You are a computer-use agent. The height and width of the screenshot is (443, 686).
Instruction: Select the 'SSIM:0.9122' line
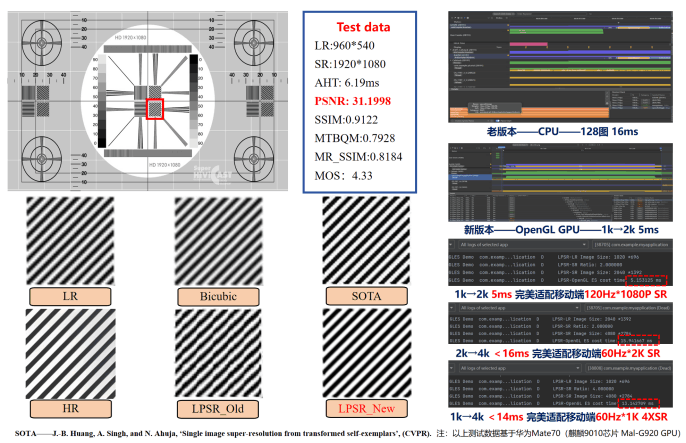click(x=346, y=120)
